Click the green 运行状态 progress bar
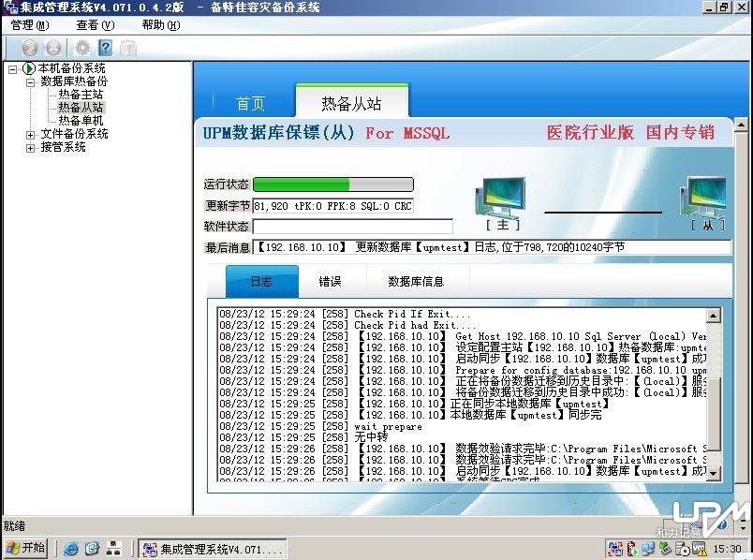Viewport: 753px width, 560px height. (333, 184)
